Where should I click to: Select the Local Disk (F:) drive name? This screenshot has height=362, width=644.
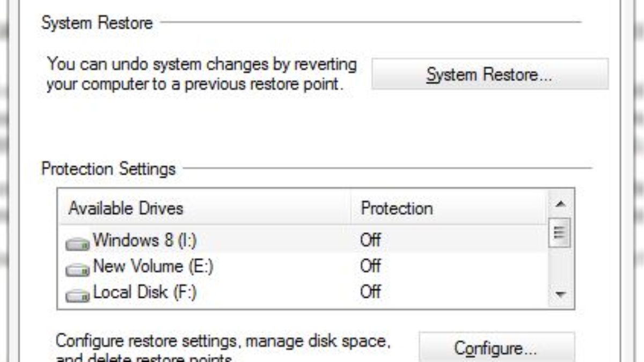[x=144, y=292]
